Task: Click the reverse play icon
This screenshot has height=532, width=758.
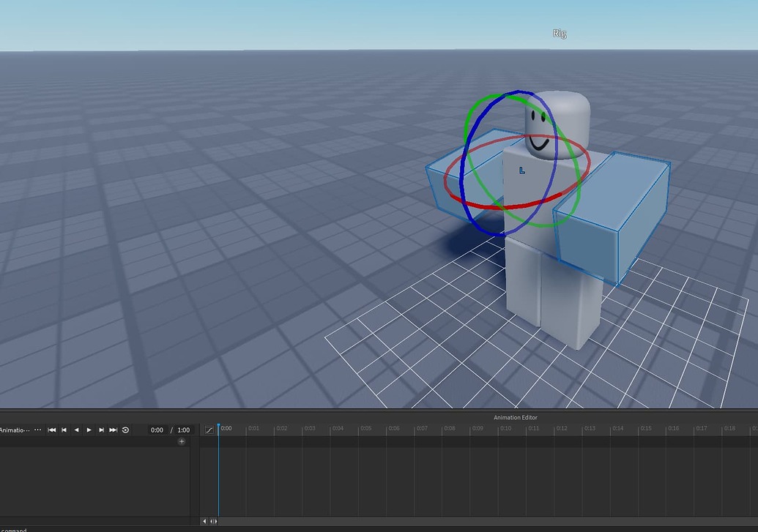Action: pyautogui.click(x=76, y=430)
